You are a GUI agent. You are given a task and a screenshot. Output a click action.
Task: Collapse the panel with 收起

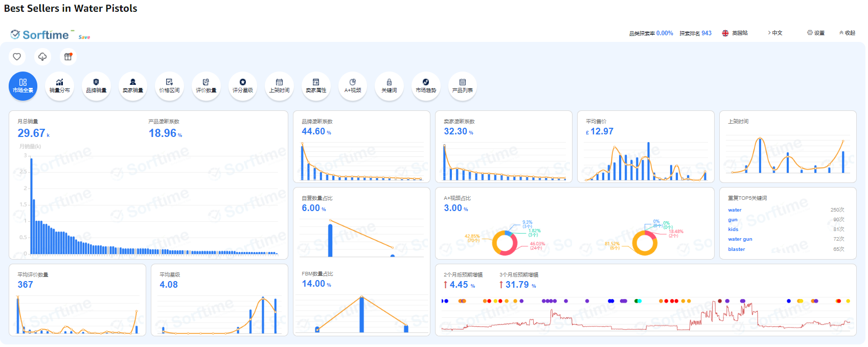[x=847, y=33]
